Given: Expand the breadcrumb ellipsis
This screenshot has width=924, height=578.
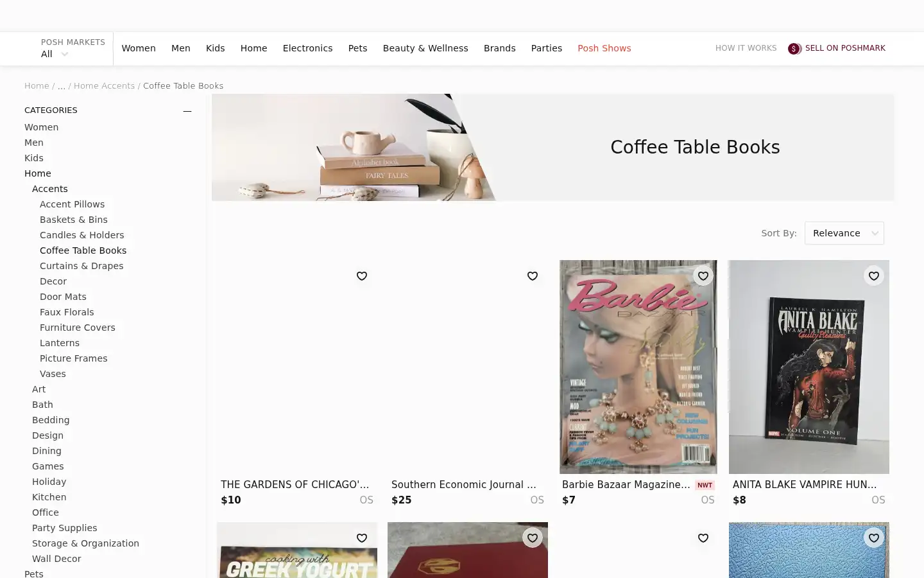Looking at the screenshot, I should coord(62,85).
